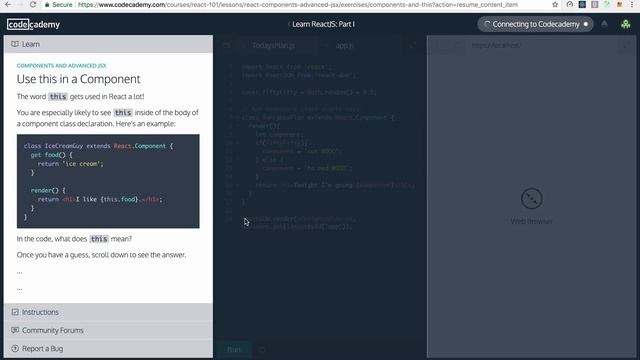Click the browser back arrow

click(x=8, y=4)
